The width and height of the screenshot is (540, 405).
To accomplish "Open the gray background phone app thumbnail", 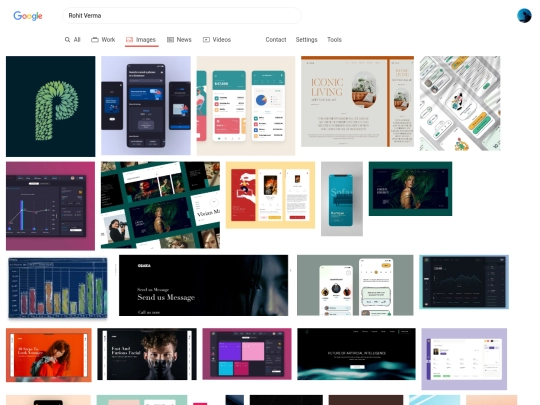I will tap(355, 285).
